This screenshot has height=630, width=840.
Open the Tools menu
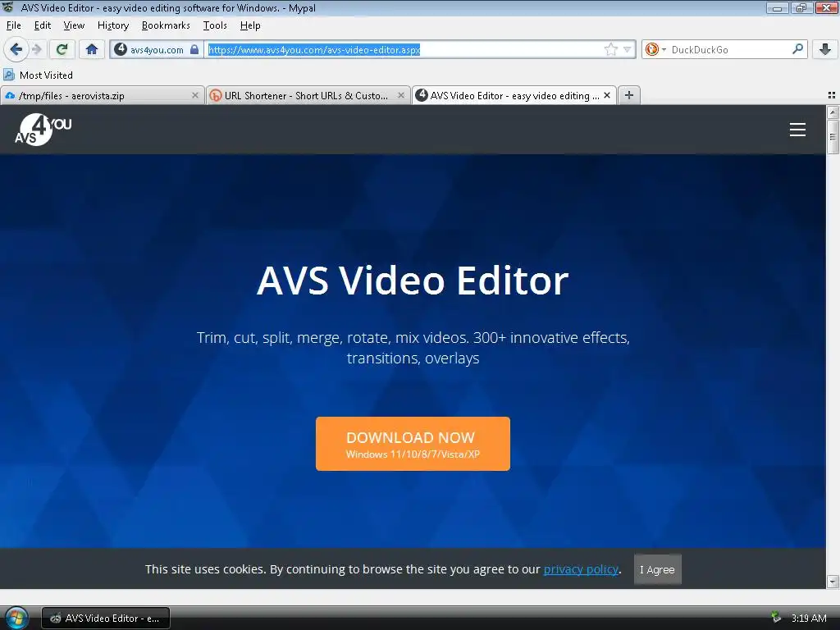(x=215, y=25)
